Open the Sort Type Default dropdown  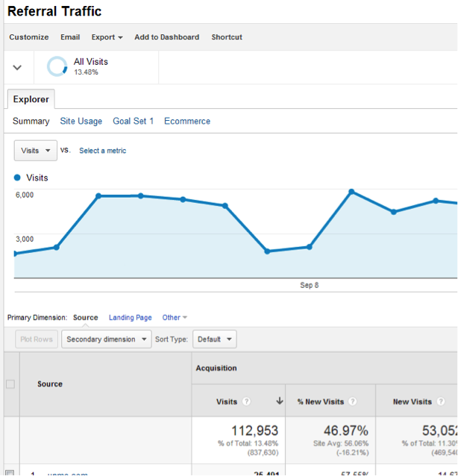pyautogui.click(x=214, y=339)
